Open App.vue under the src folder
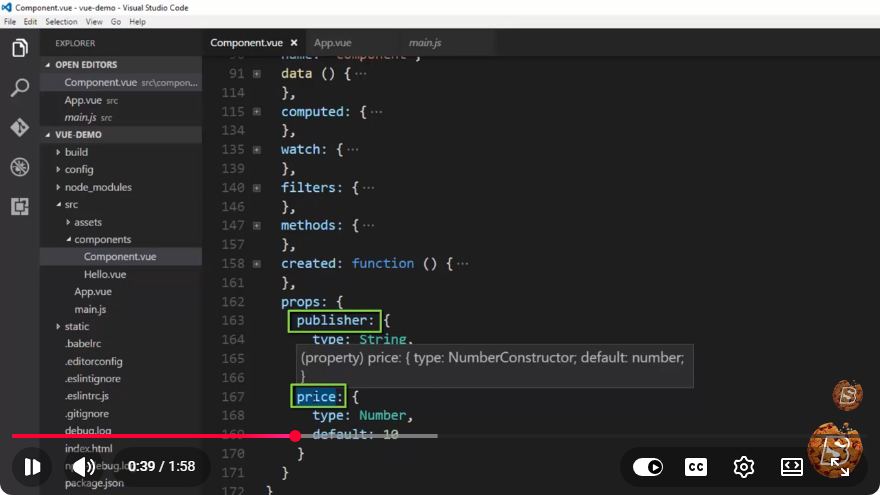The width and height of the screenshot is (880, 495). pyautogui.click(x=121, y=292)
